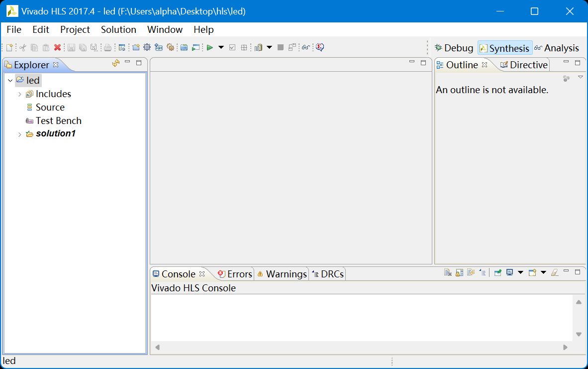Click the red X Delete icon
Screen dimensions: 588x369
tap(57, 47)
